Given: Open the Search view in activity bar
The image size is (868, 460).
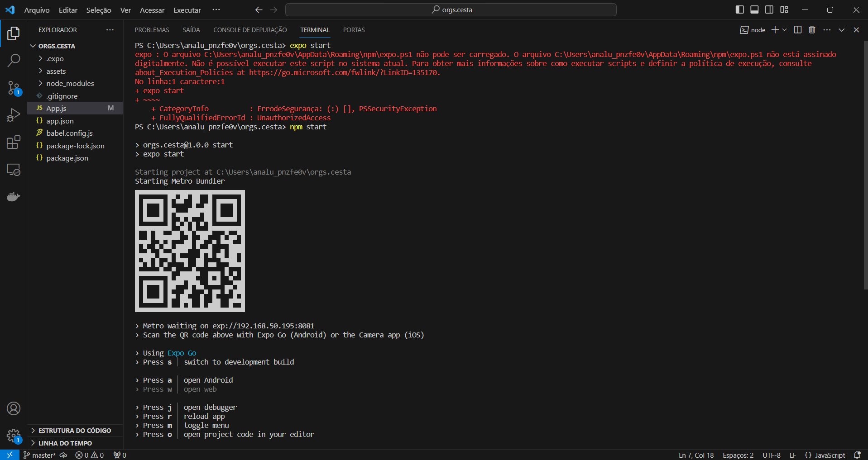Looking at the screenshot, I should coord(14,61).
